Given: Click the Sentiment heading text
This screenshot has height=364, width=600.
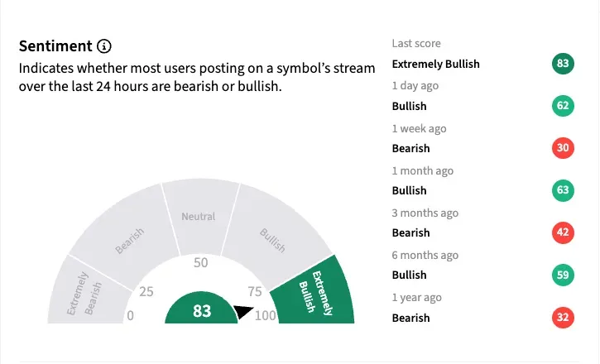Looking at the screenshot, I should (x=55, y=45).
